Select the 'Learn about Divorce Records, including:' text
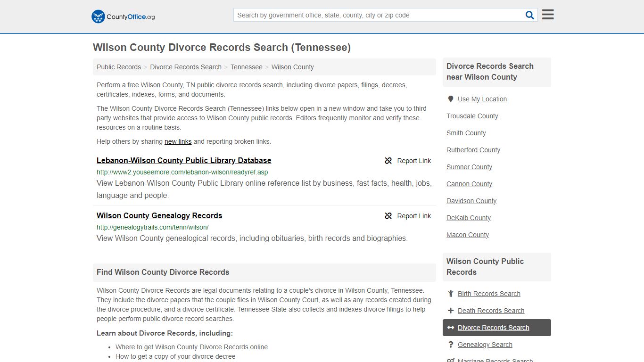 tap(165, 333)
